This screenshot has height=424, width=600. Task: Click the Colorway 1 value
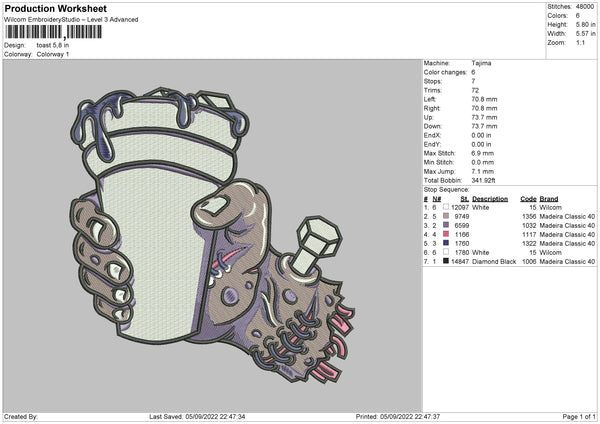click(53, 54)
